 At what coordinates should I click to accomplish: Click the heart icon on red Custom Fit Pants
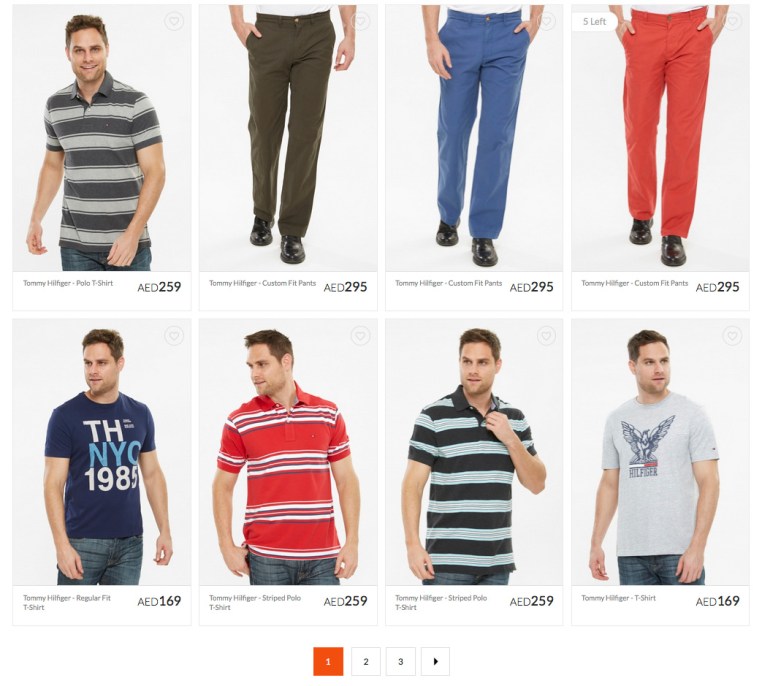coord(732,21)
